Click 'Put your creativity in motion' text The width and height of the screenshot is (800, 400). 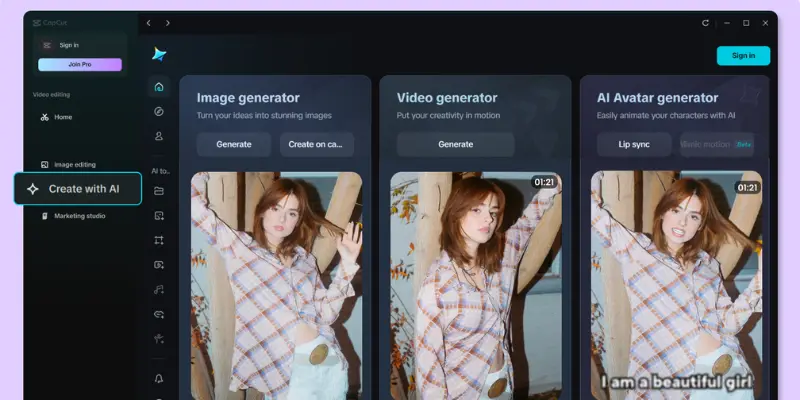tap(448, 116)
